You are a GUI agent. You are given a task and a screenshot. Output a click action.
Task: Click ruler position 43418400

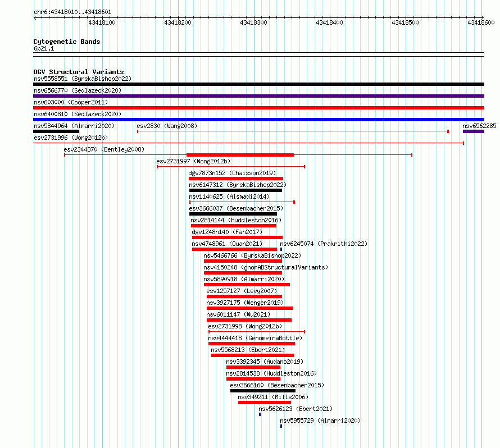(329, 22)
